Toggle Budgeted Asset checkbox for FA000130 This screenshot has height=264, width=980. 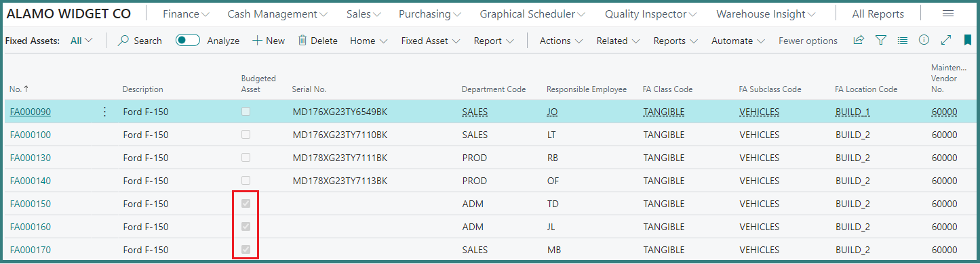tap(246, 158)
